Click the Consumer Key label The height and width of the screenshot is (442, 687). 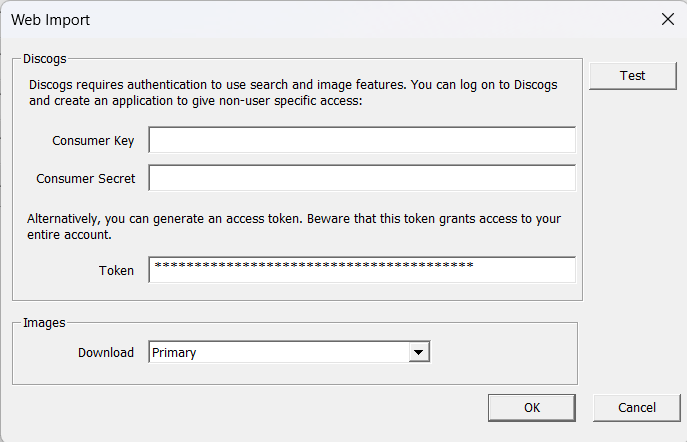pos(93,141)
